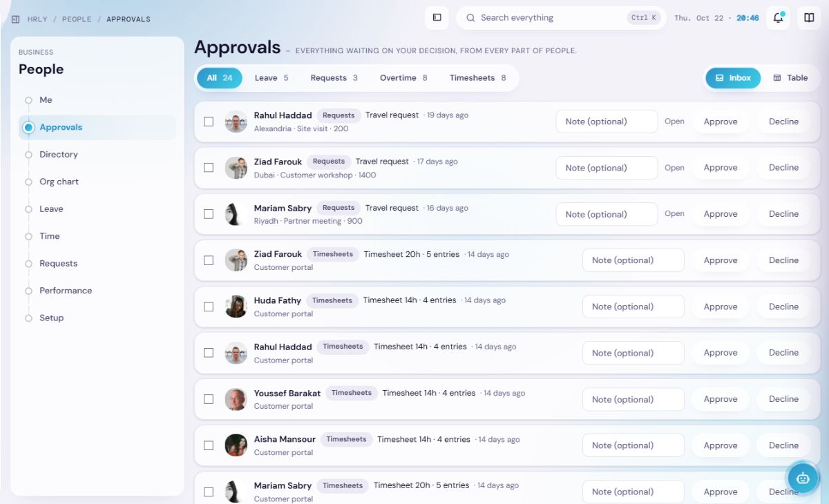Switch to Table view
This screenshot has width=829, height=504.
click(x=790, y=78)
